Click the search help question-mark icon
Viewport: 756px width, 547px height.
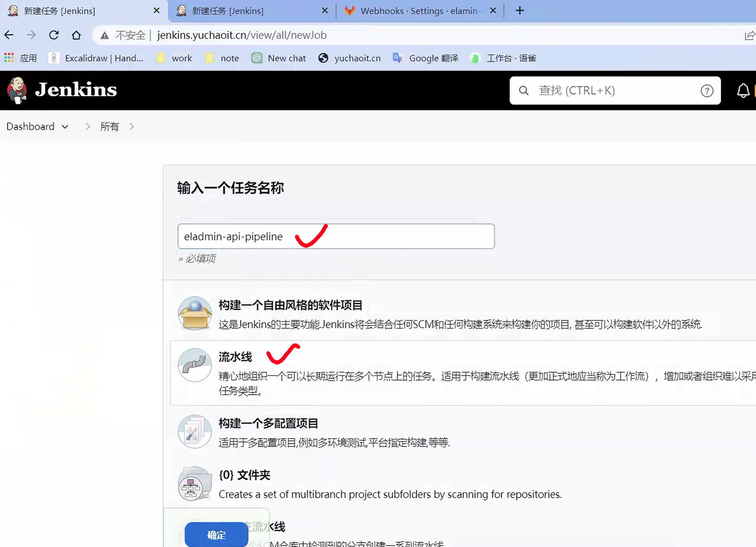click(707, 91)
